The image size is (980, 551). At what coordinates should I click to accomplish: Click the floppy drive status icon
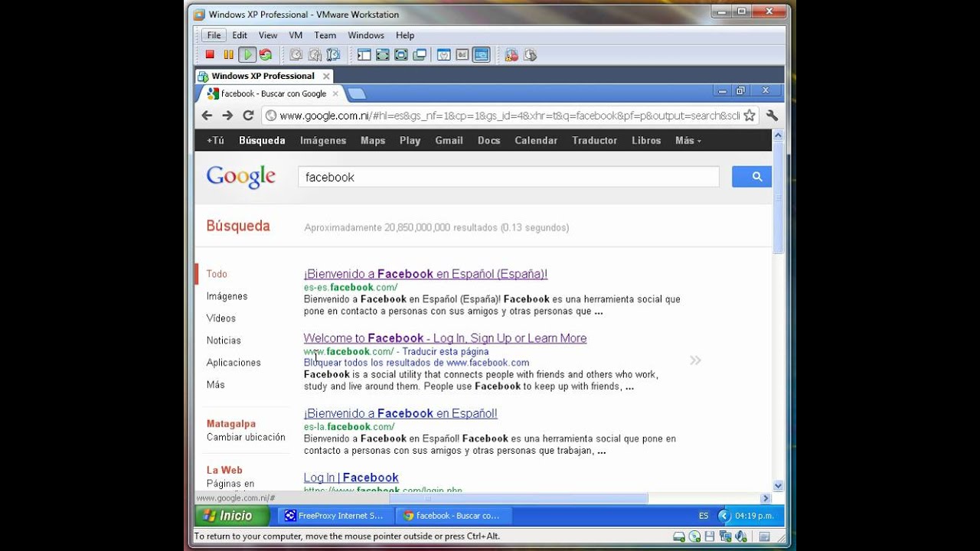(710, 536)
